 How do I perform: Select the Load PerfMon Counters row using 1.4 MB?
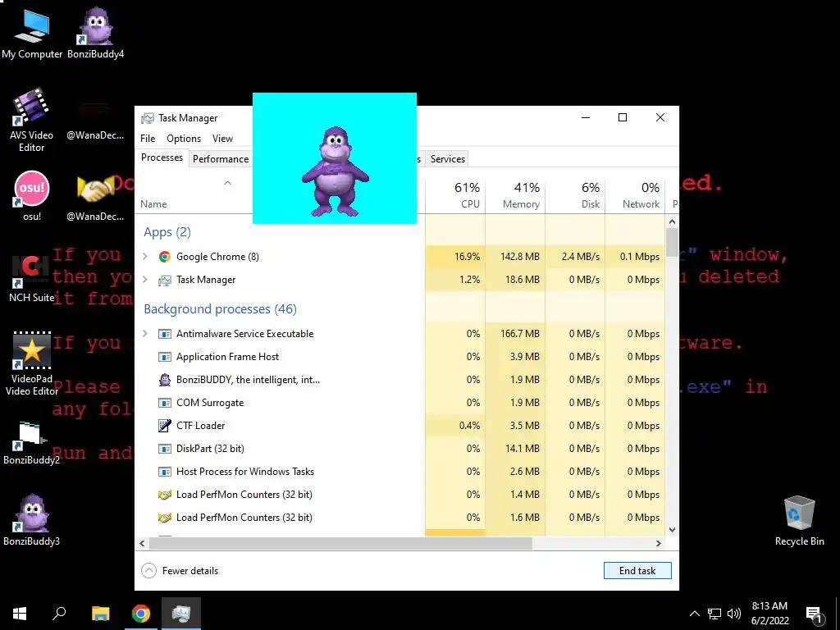400,495
